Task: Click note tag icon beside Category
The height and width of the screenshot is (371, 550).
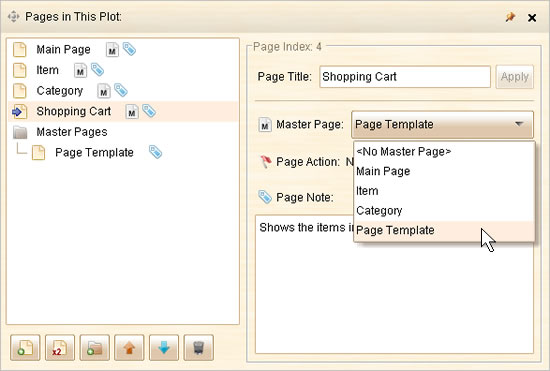Action: pos(121,90)
